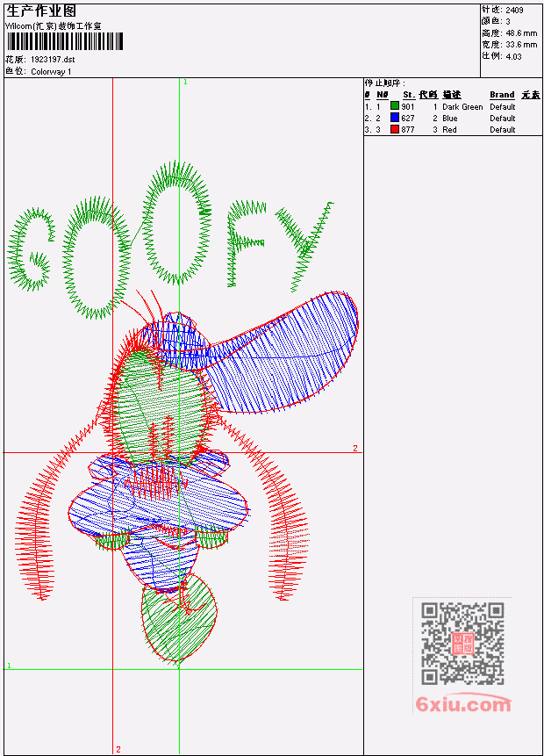Click the 'Brand' column header
The image size is (544, 756).
point(502,95)
